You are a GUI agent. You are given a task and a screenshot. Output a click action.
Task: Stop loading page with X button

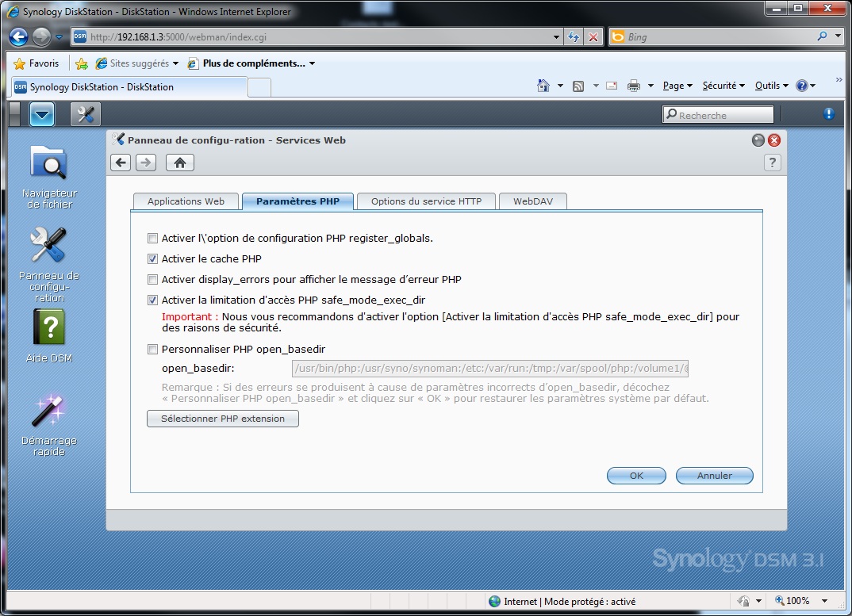tap(593, 37)
